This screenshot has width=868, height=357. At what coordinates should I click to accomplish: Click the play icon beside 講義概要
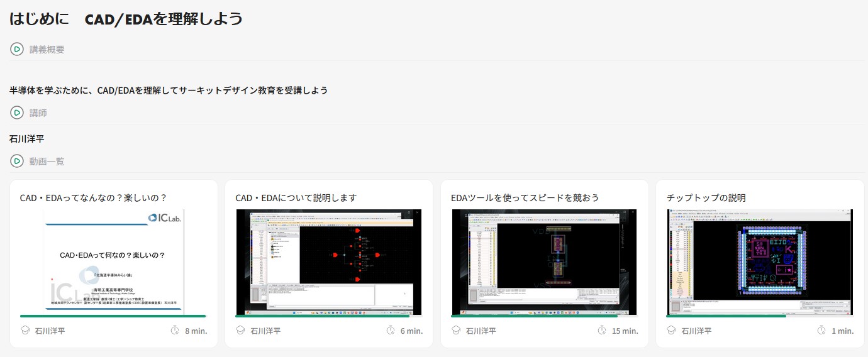17,49
